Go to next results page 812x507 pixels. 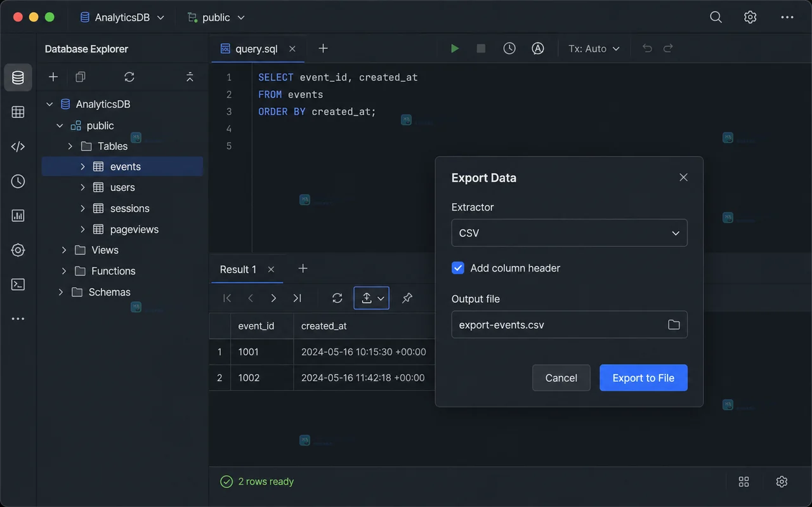pos(273,298)
